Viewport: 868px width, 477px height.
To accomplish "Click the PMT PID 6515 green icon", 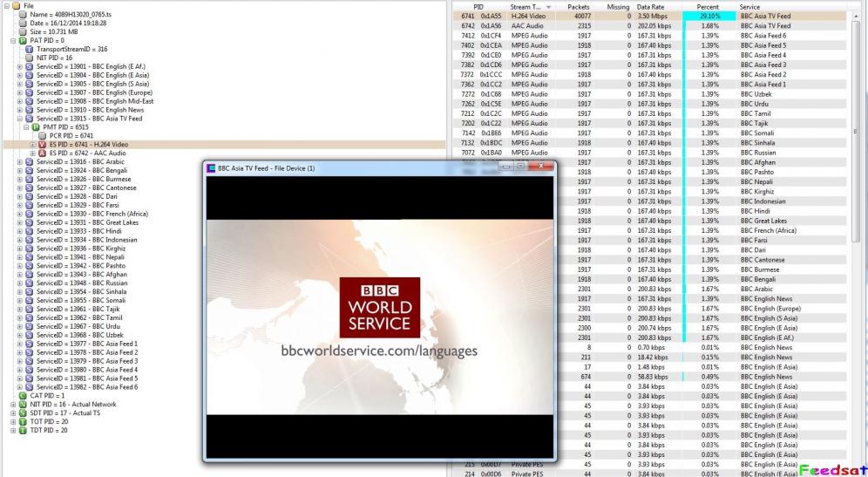I will point(36,126).
